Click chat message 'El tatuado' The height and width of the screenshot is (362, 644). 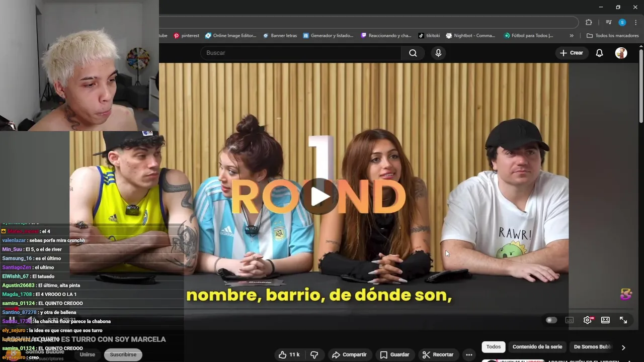[43, 277]
